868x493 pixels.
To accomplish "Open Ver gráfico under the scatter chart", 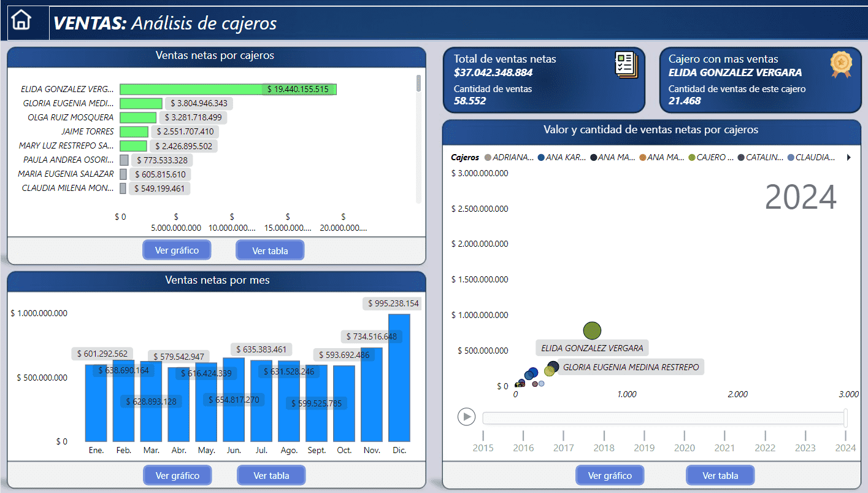I will [x=610, y=475].
